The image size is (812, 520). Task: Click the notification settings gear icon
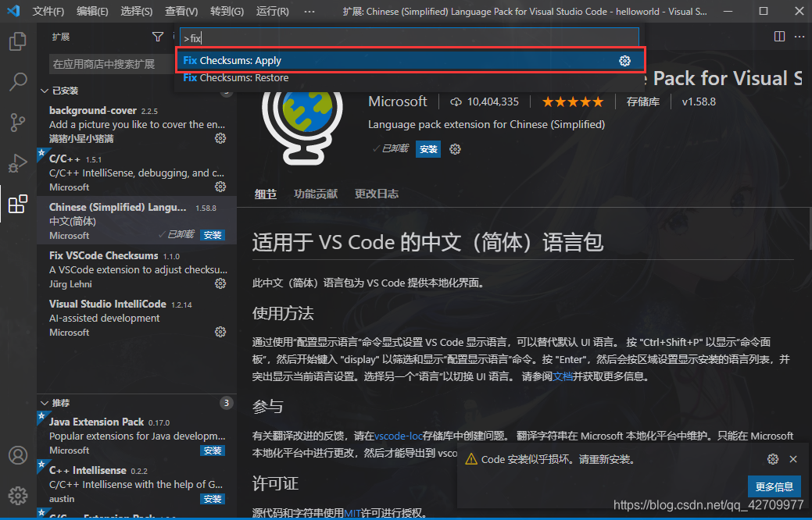point(773,459)
